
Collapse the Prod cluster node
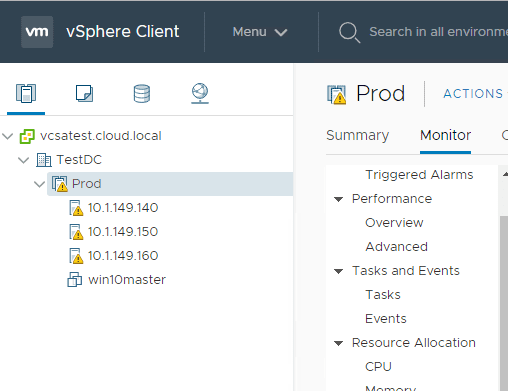40,184
